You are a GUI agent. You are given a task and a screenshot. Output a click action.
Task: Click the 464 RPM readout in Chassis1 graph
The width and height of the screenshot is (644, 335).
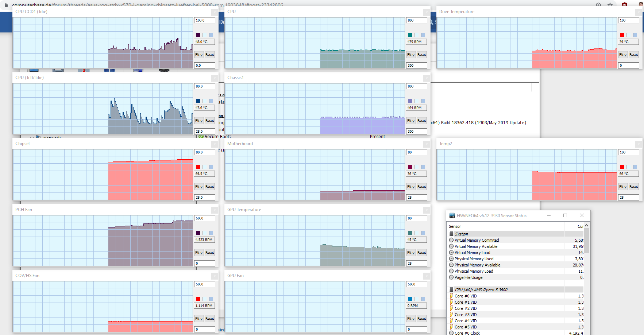coord(416,108)
